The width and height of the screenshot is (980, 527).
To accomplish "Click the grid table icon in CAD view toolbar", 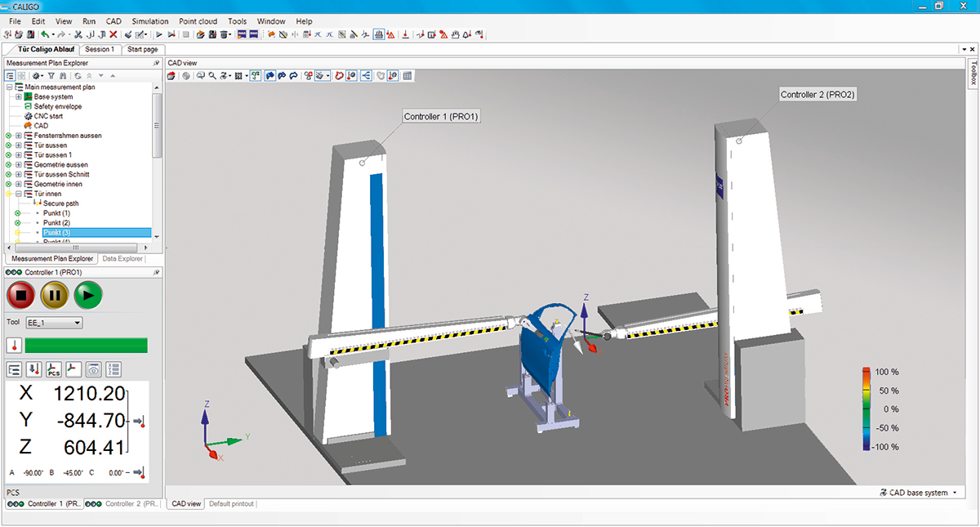I will tap(407, 75).
